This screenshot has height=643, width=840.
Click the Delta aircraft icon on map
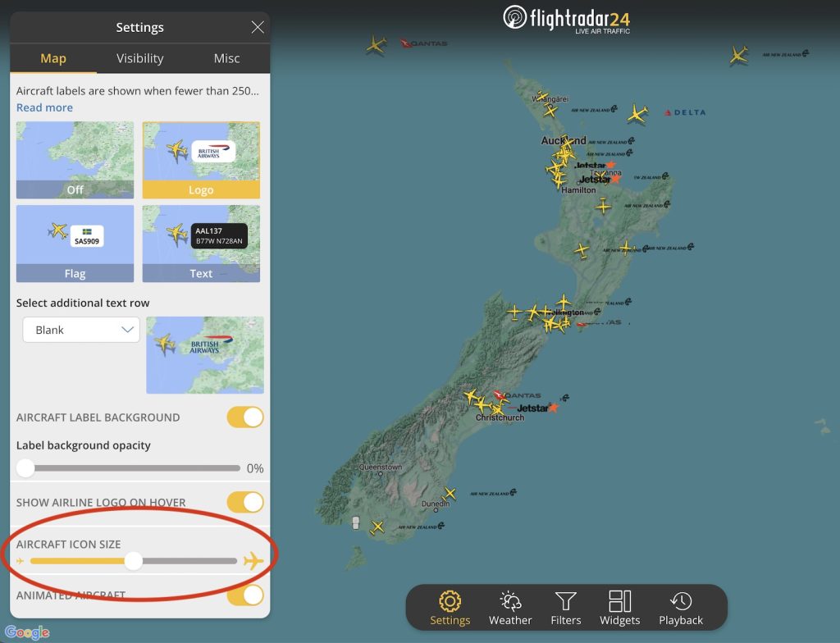637,114
